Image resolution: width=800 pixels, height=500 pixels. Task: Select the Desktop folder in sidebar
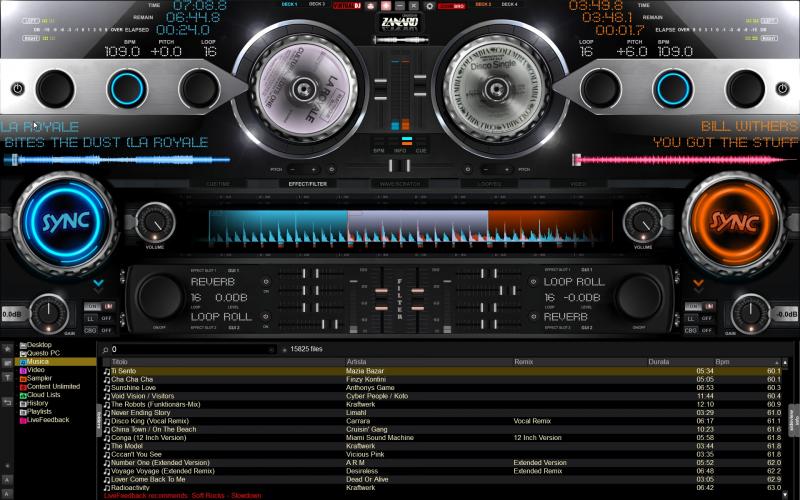point(39,345)
